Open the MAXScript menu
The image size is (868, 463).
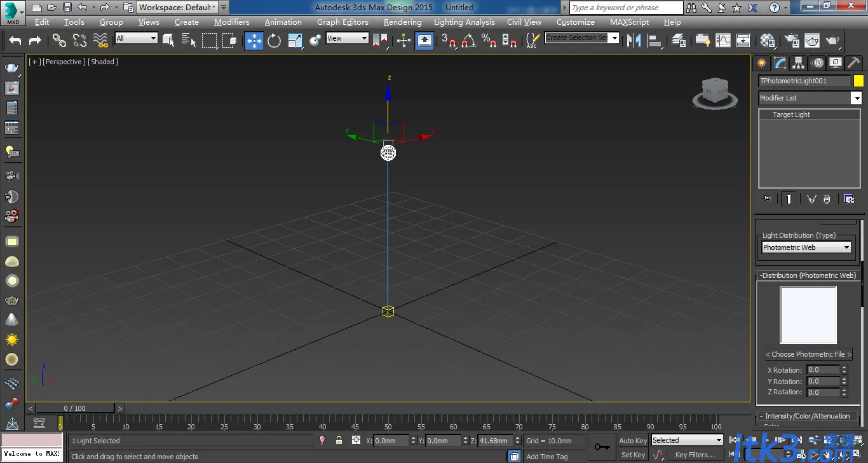629,22
